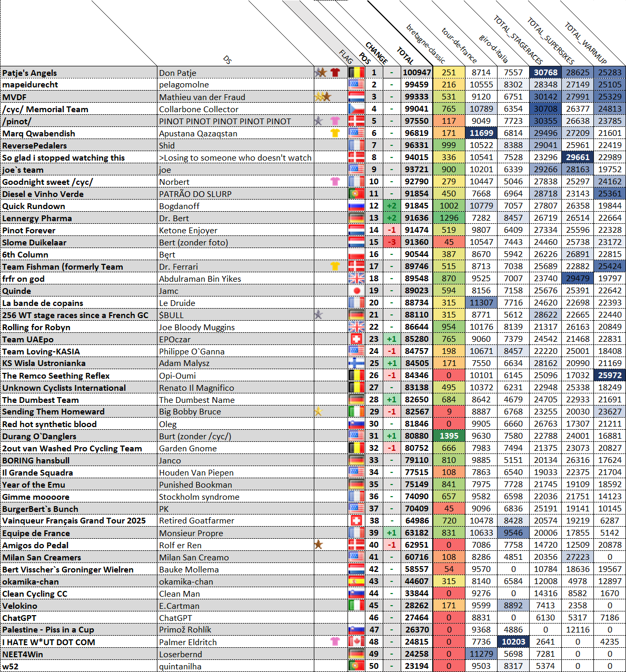Click the pink jersey in Goodnight sweet /cyc/ row

point(335,181)
